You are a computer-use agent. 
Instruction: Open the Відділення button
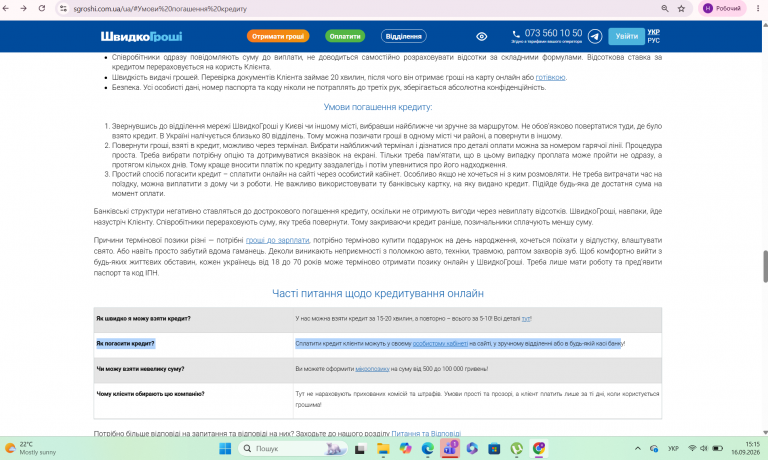tap(404, 36)
